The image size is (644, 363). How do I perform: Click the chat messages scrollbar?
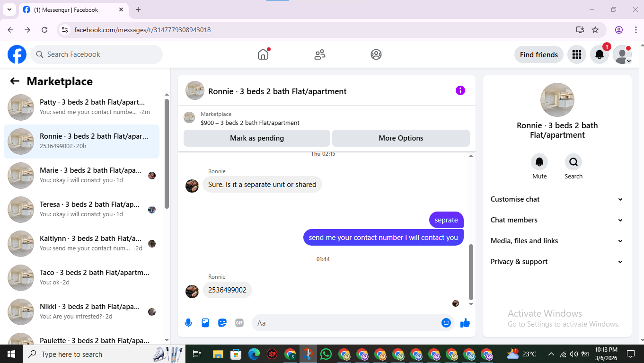[x=471, y=272]
